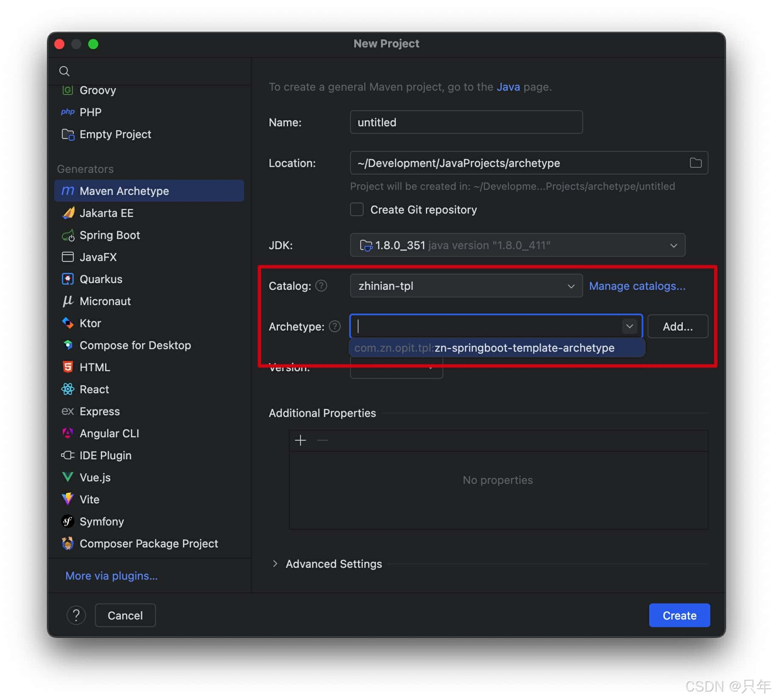Viewport: 773px width, 700px height.
Task: Click the Compose for Desktop icon
Action: point(67,345)
